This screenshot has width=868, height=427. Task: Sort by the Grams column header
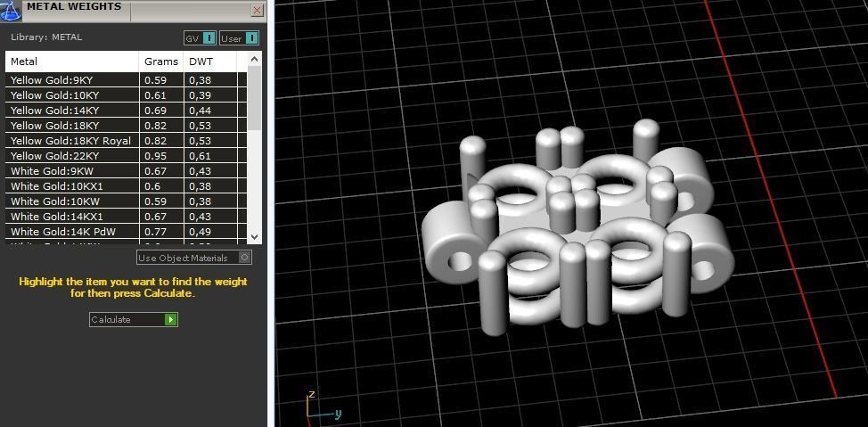[x=161, y=62]
